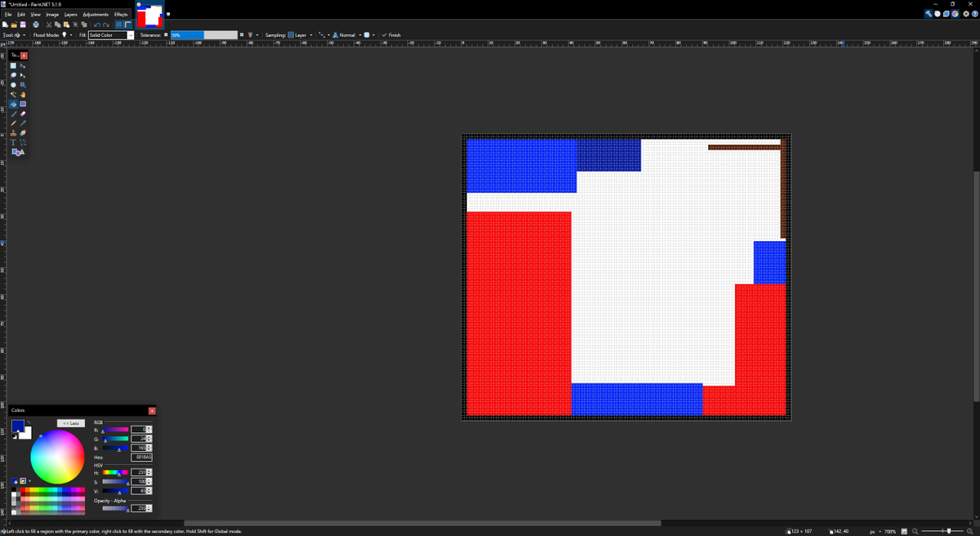Image resolution: width=980 pixels, height=536 pixels.
Task: Activate the Text tool
Action: click(x=13, y=142)
